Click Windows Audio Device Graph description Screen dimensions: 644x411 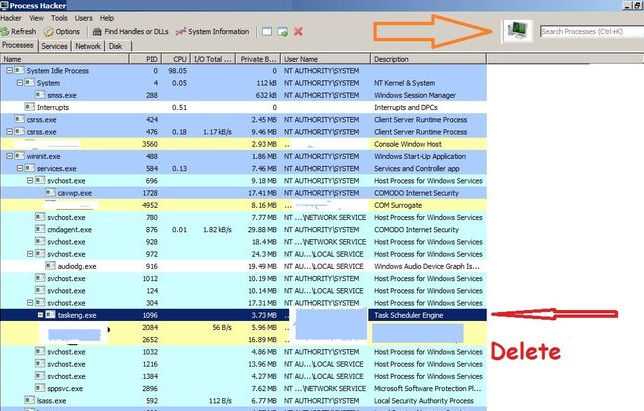tap(426, 266)
